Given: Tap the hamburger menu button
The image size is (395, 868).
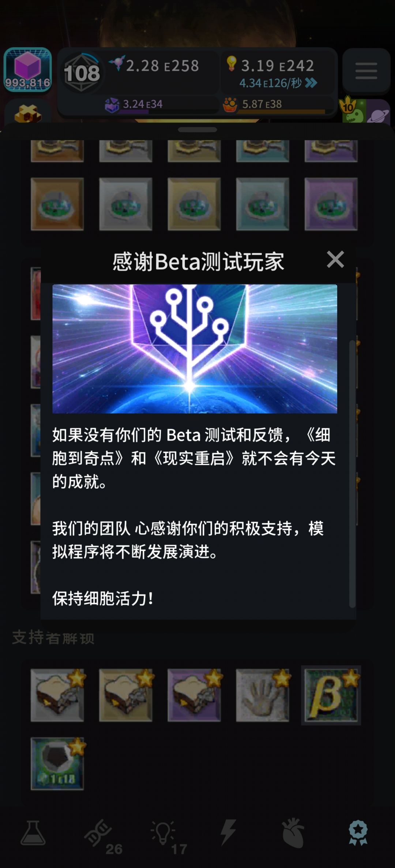Looking at the screenshot, I should (366, 70).
